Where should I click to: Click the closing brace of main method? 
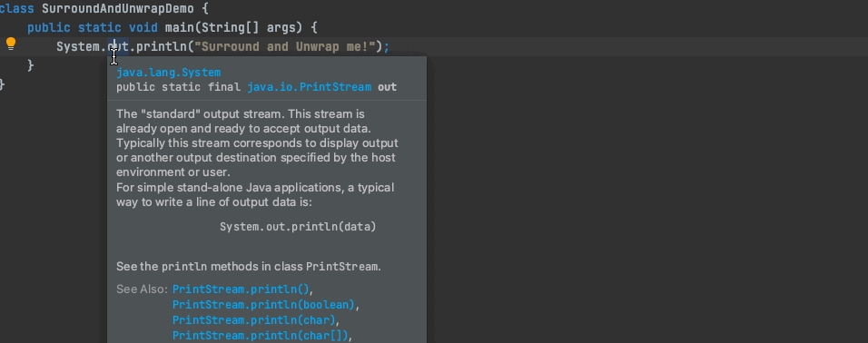click(x=31, y=65)
